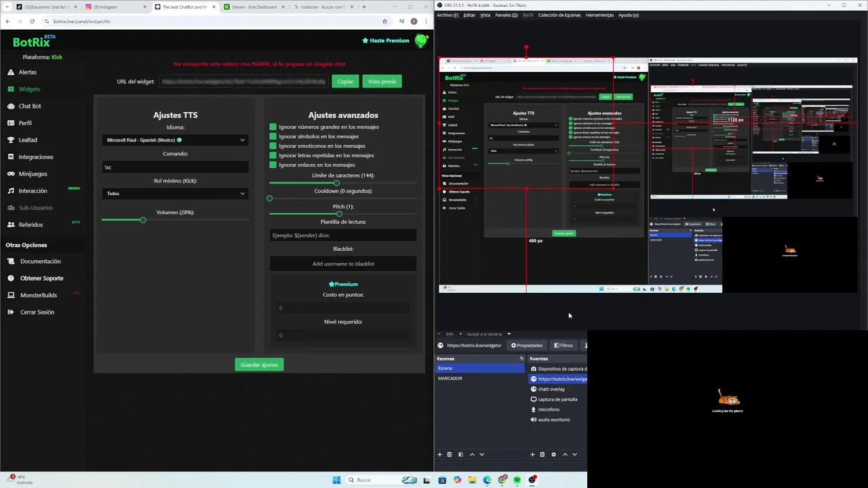
Task: Bookmark page with Chrome star icon
Action: tap(385, 21)
